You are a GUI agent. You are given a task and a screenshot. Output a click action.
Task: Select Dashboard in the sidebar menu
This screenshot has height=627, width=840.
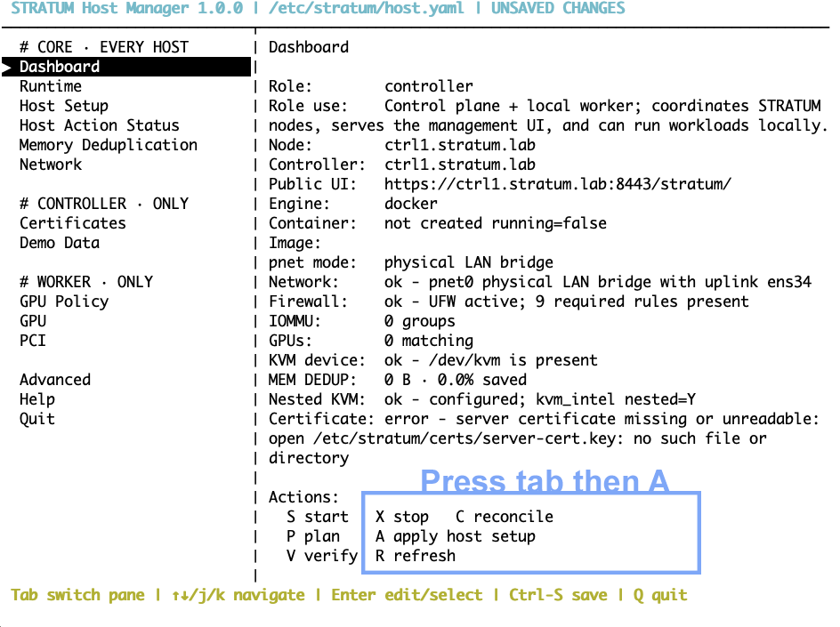click(126, 67)
